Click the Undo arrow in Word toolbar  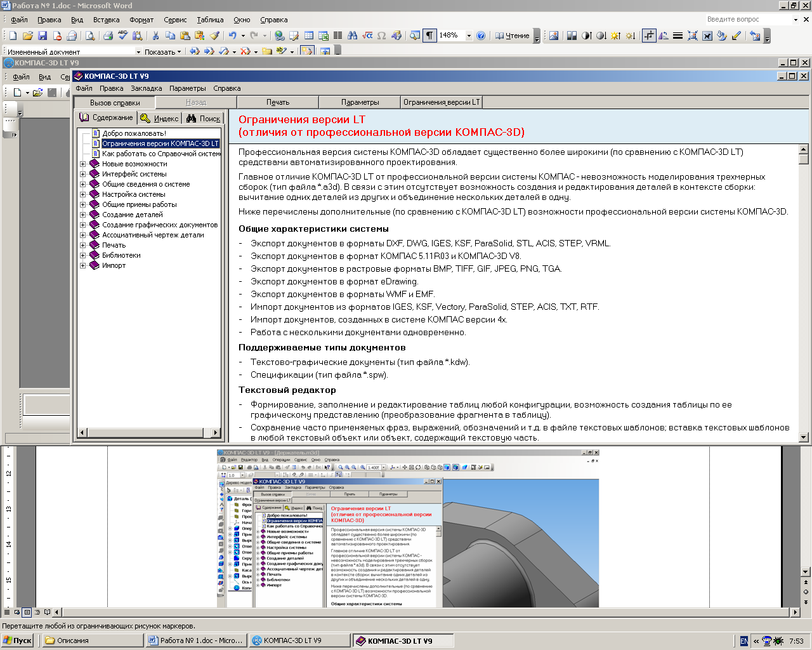(x=233, y=36)
